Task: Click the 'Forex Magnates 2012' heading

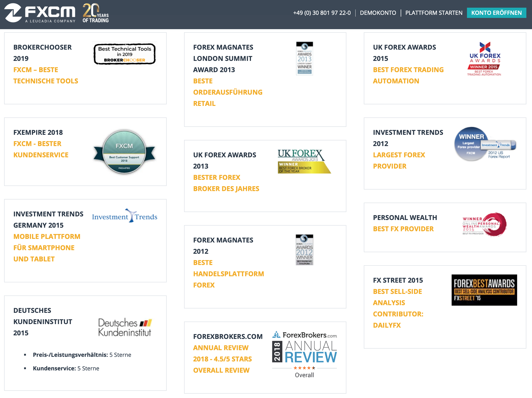Action: tap(223, 246)
